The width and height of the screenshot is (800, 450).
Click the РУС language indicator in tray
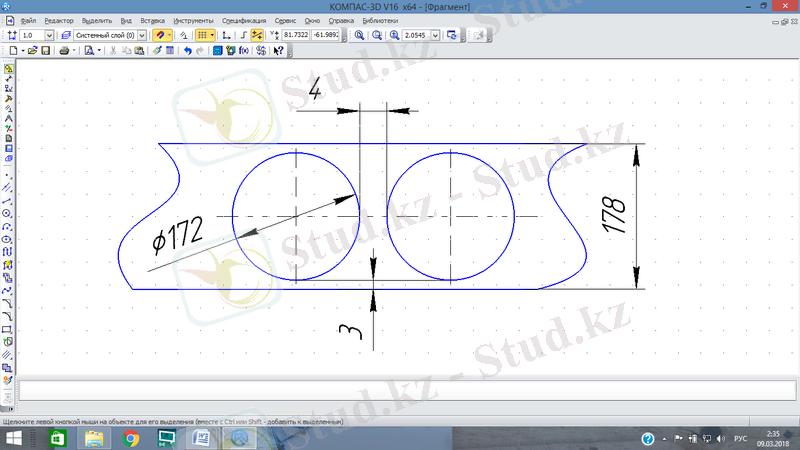740,439
